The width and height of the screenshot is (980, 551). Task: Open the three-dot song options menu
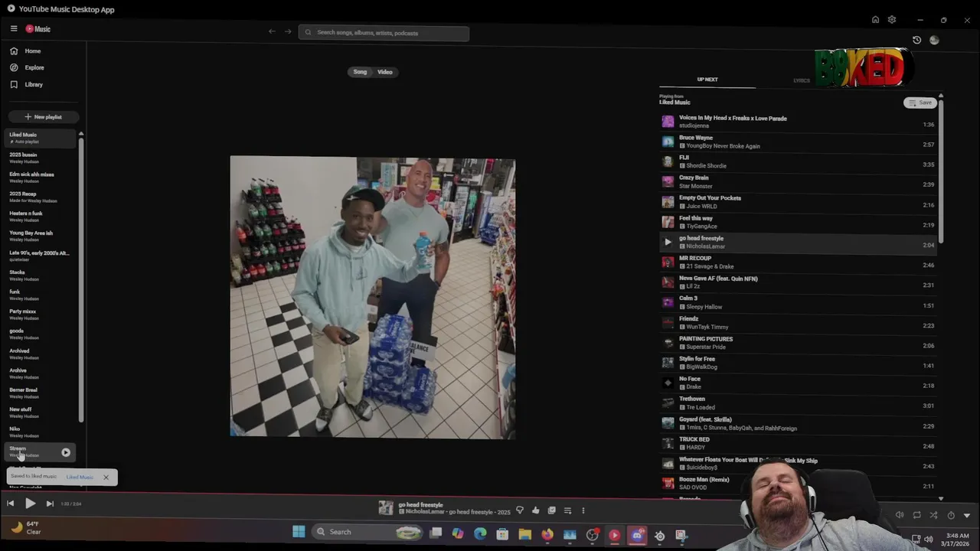point(583,510)
